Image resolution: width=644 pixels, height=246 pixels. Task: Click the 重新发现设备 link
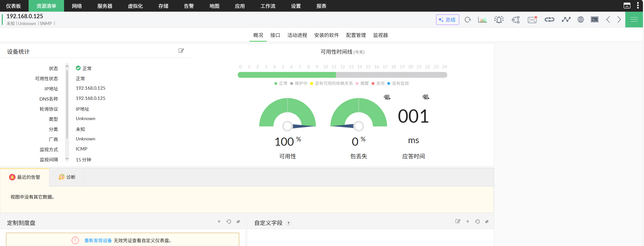[x=98, y=240]
